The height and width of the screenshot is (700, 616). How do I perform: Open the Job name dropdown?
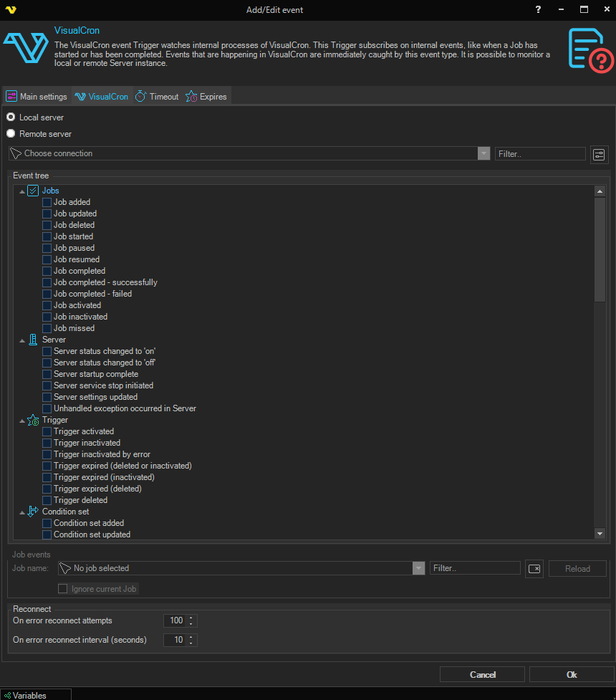tap(418, 568)
